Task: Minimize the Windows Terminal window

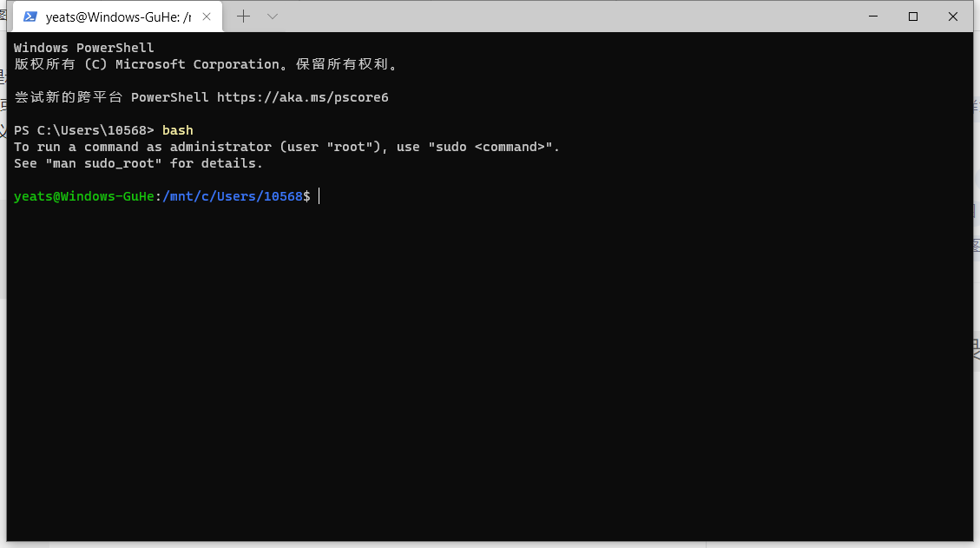Action: click(873, 17)
